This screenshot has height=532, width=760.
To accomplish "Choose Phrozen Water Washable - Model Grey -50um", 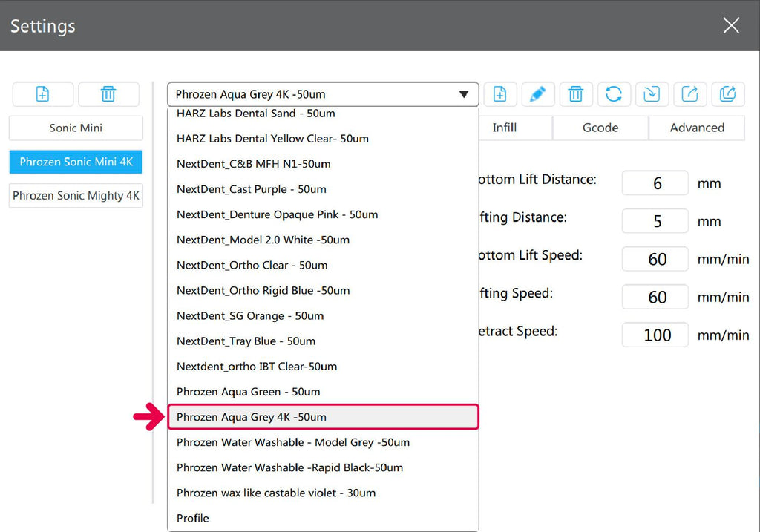I will point(323,442).
